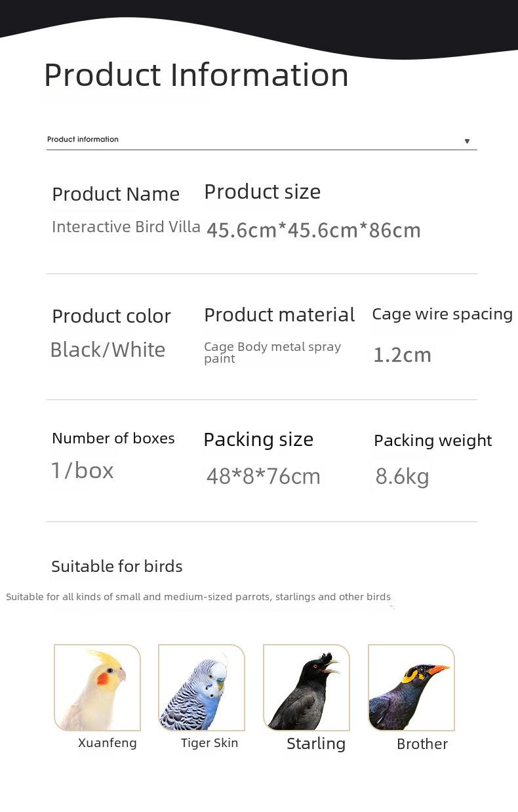Click the Brother myna bird image
Image resolution: width=518 pixels, height=812 pixels.
coord(411,687)
